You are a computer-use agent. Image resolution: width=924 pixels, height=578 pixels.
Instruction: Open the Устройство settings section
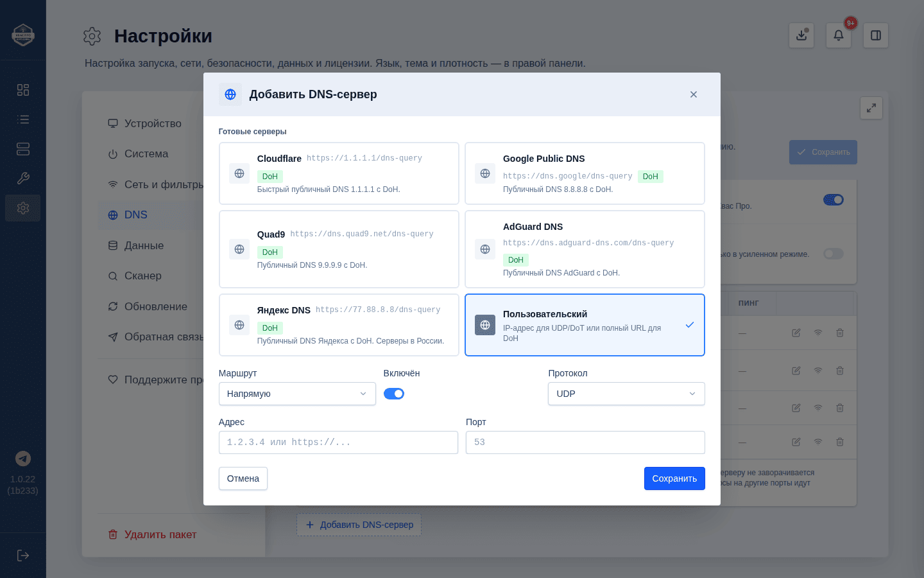[153, 123]
